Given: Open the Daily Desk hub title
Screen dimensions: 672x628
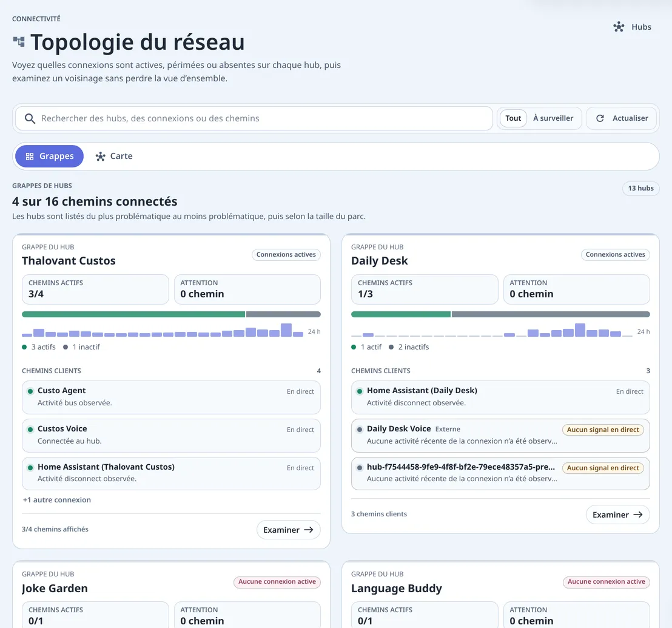Looking at the screenshot, I should (379, 261).
